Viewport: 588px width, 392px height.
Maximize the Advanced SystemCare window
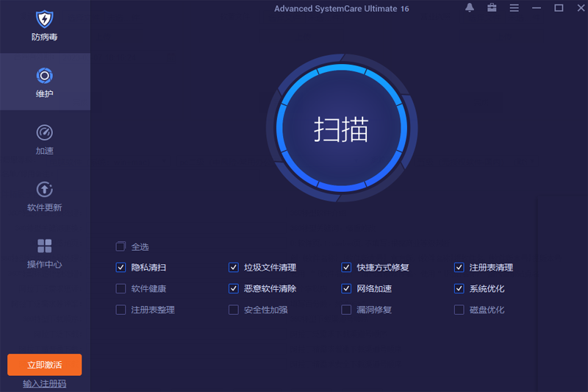559,8
